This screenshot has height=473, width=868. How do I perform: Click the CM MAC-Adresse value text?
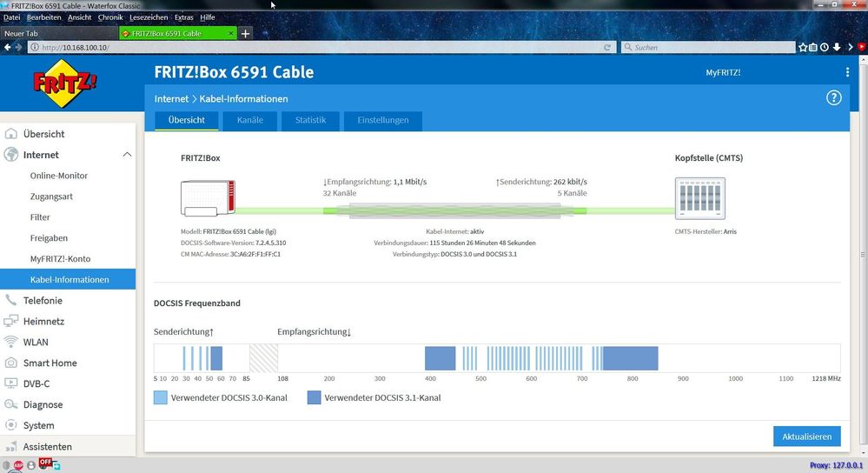click(x=255, y=254)
